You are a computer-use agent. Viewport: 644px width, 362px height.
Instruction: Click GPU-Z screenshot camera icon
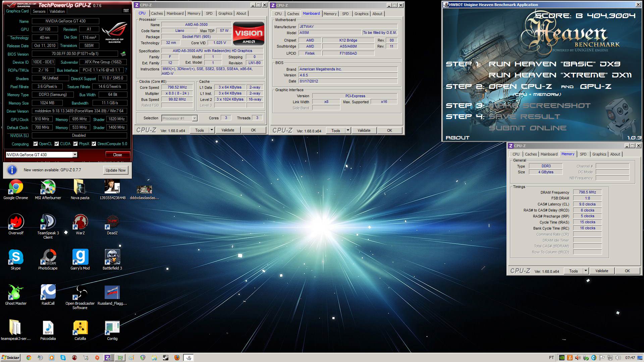(126, 11)
